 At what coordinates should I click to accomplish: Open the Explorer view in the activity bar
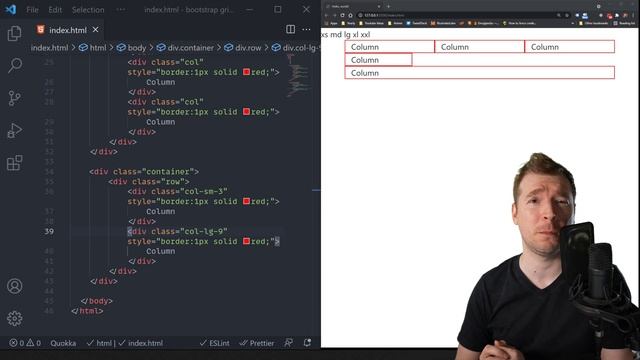[x=14, y=33]
